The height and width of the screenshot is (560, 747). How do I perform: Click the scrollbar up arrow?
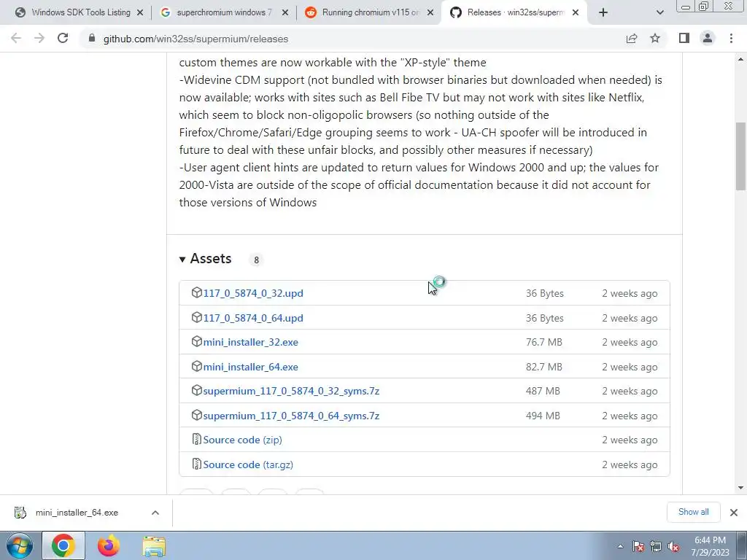click(740, 60)
